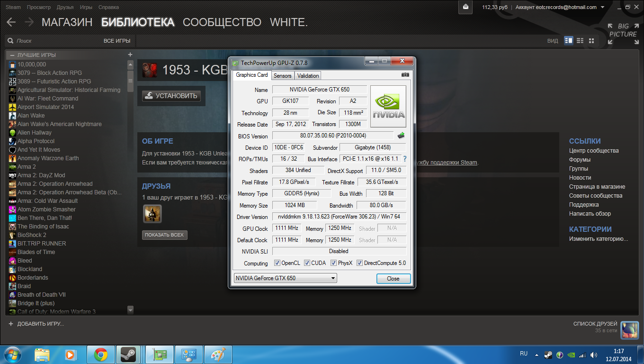Click the NVIDIA icon in the system tray
This screenshot has width=644, height=364.
(571, 355)
